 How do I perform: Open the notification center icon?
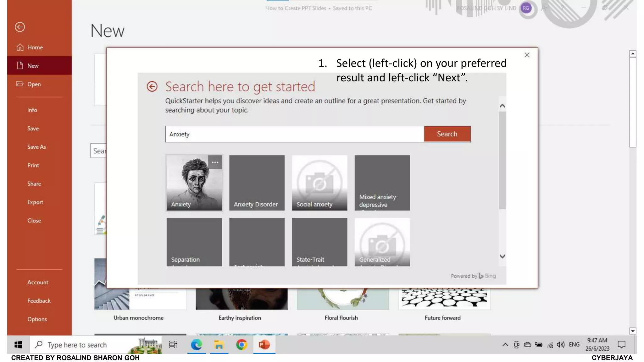[622, 345]
